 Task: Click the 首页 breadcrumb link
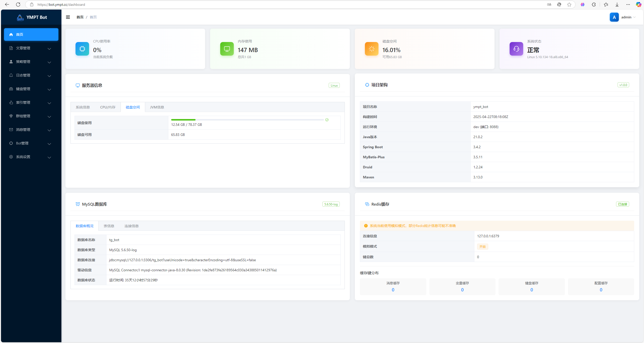[x=80, y=17]
